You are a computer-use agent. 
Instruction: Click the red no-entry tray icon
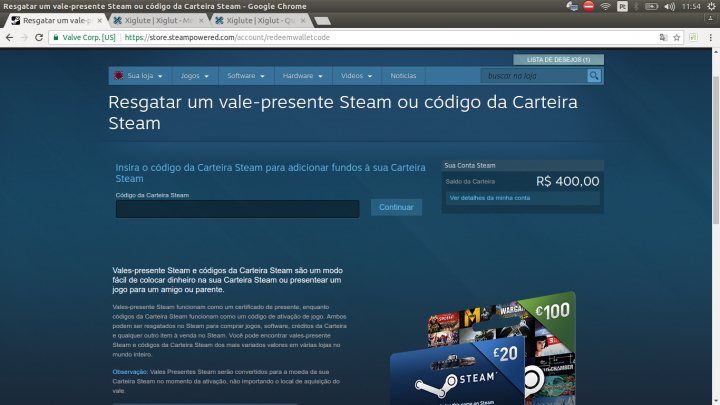(x=589, y=6)
